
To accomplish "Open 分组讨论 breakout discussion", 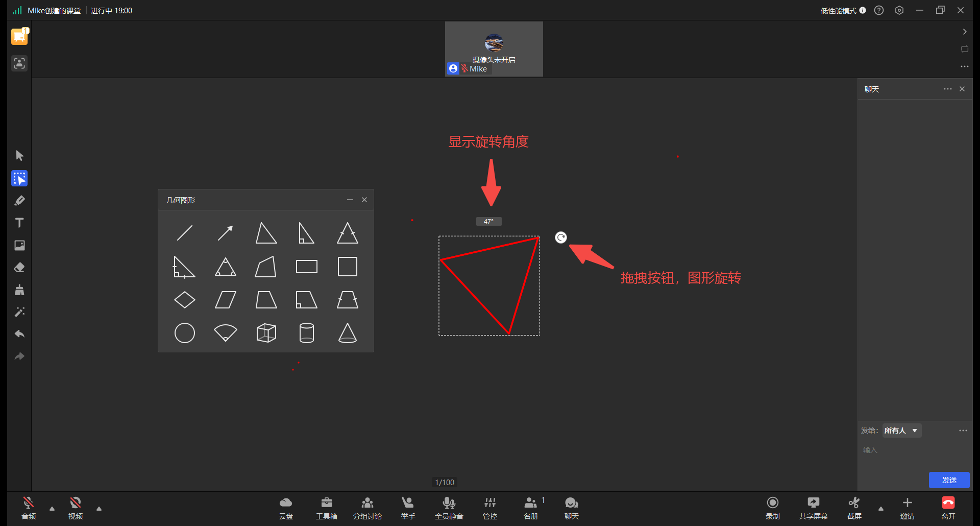I will (367, 508).
